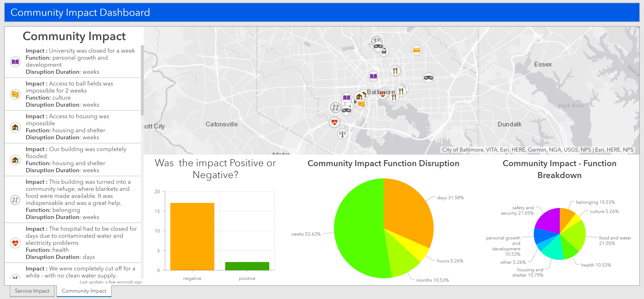Select house icon beside building flooded entry
Screen dimensions: 644x299
pos(15,160)
